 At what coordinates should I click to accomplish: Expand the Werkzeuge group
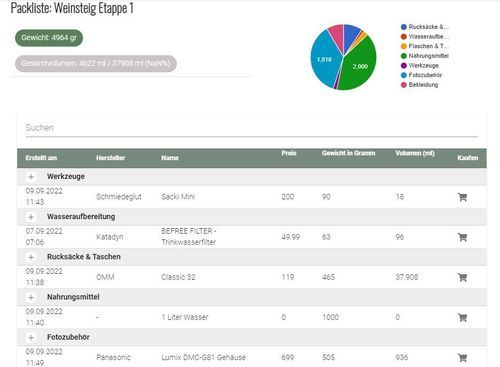31,177
